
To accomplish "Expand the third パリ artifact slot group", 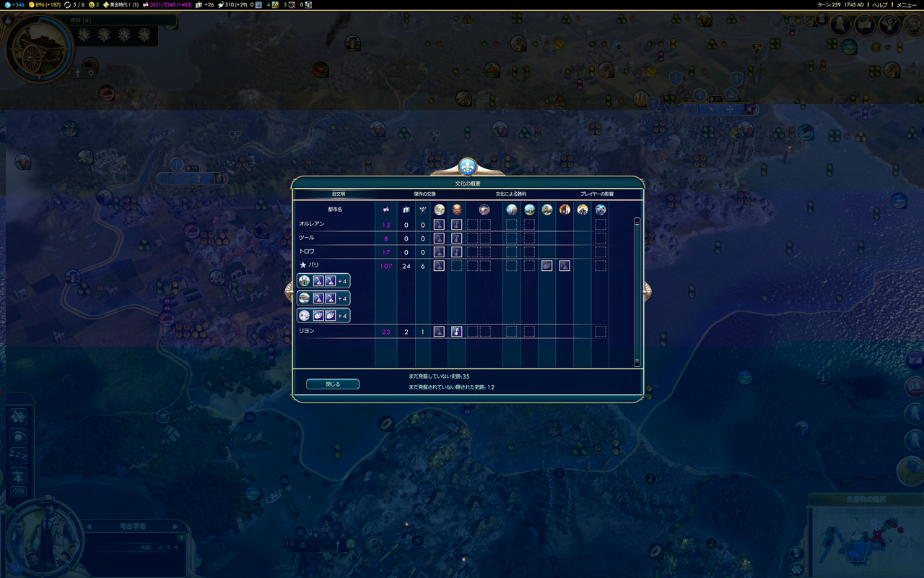I will click(x=323, y=316).
